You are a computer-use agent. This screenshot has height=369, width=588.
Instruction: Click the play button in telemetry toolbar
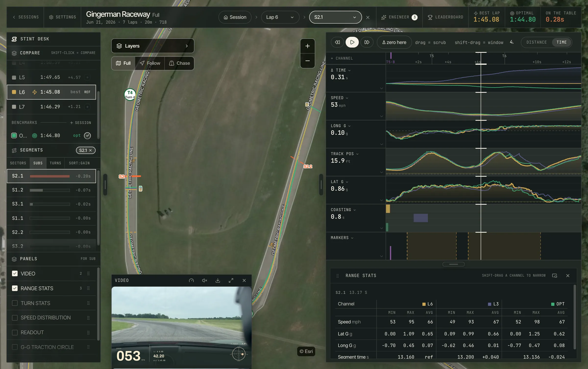(x=352, y=42)
